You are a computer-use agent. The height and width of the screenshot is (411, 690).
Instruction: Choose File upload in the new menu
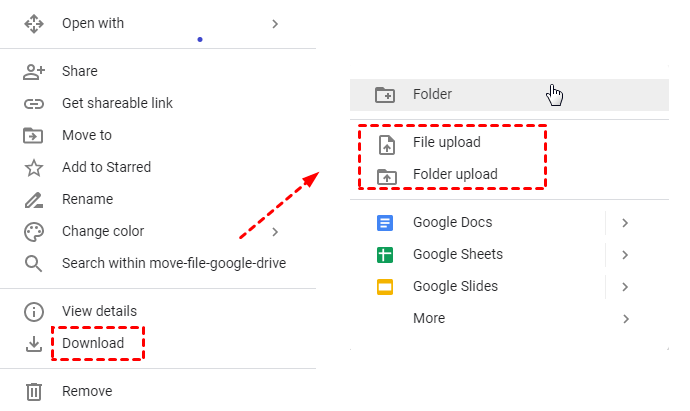click(446, 143)
